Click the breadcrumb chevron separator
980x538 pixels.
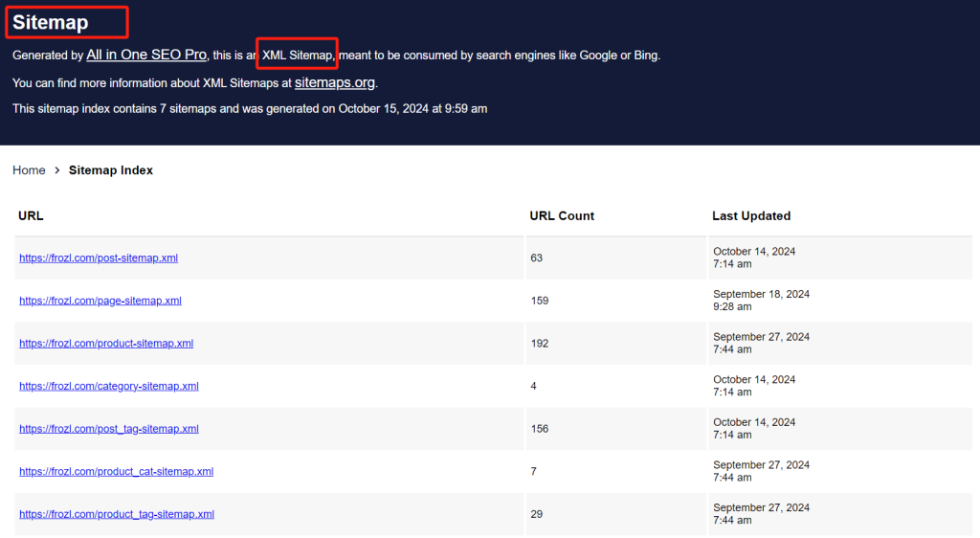click(57, 170)
